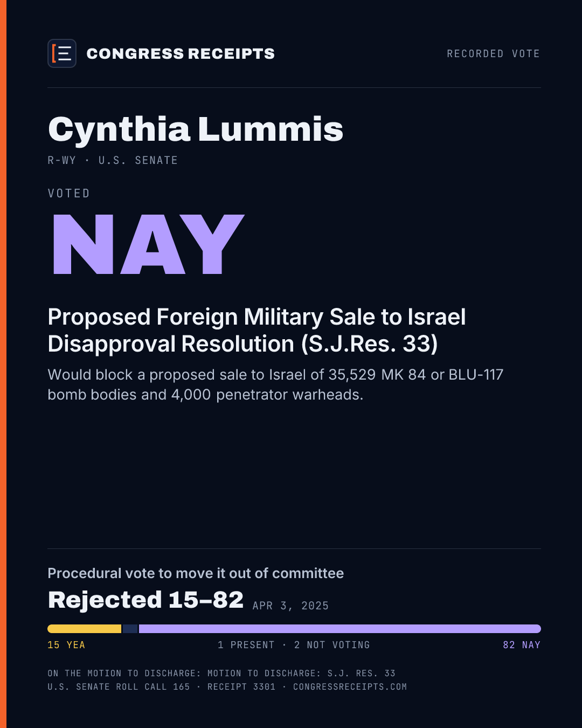The width and height of the screenshot is (582, 728).
Task: Click the CONGRESS RECEIPTS brand title
Action: pyautogui.click(x=181, y=53)
